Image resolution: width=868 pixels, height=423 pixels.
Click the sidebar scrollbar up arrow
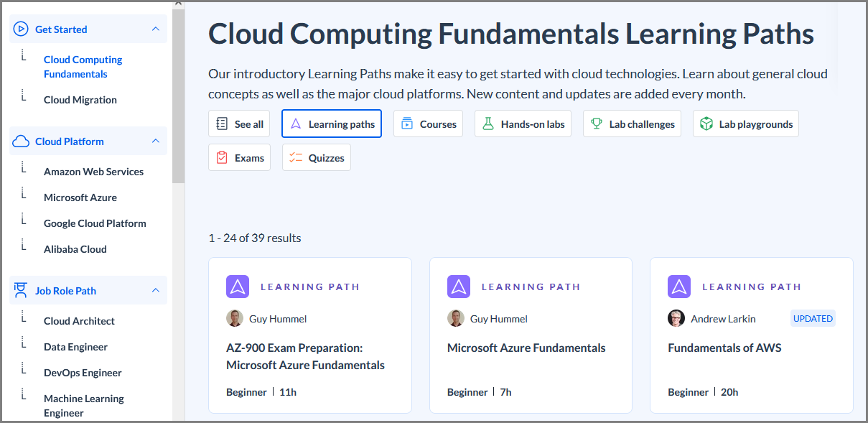(x=178, y=4)
